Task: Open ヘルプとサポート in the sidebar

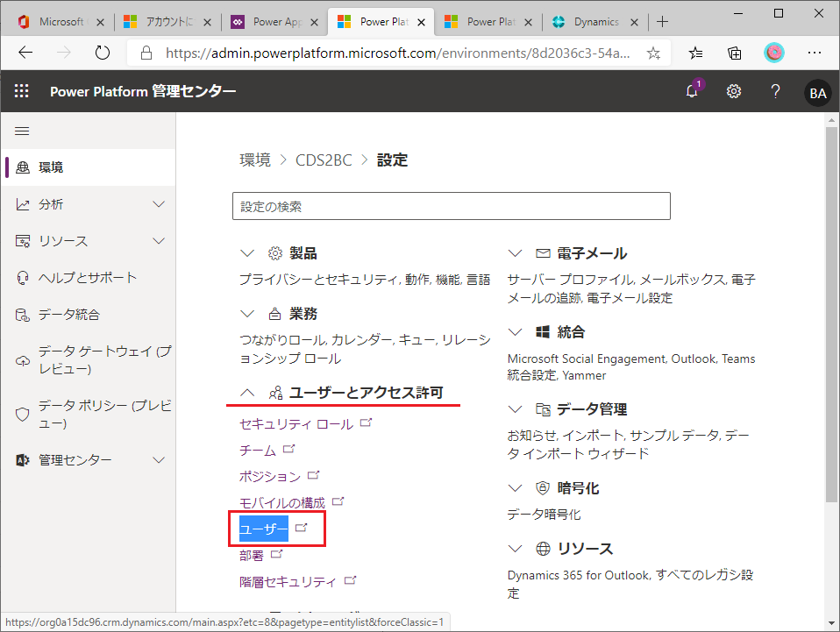Action: pos(89,278)
